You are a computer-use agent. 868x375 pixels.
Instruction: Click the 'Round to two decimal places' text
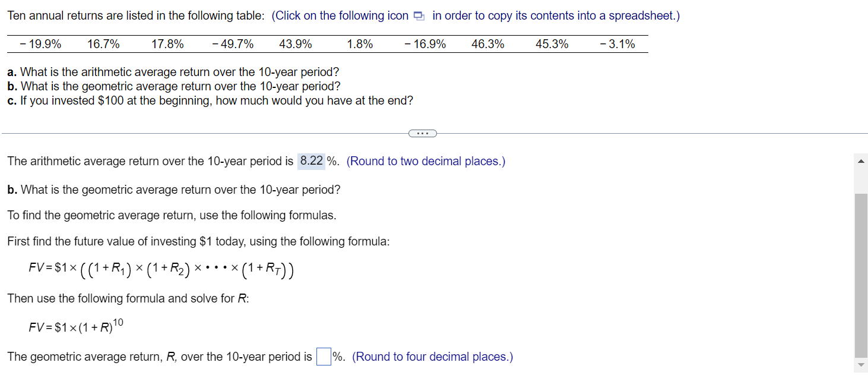(425, 160)
